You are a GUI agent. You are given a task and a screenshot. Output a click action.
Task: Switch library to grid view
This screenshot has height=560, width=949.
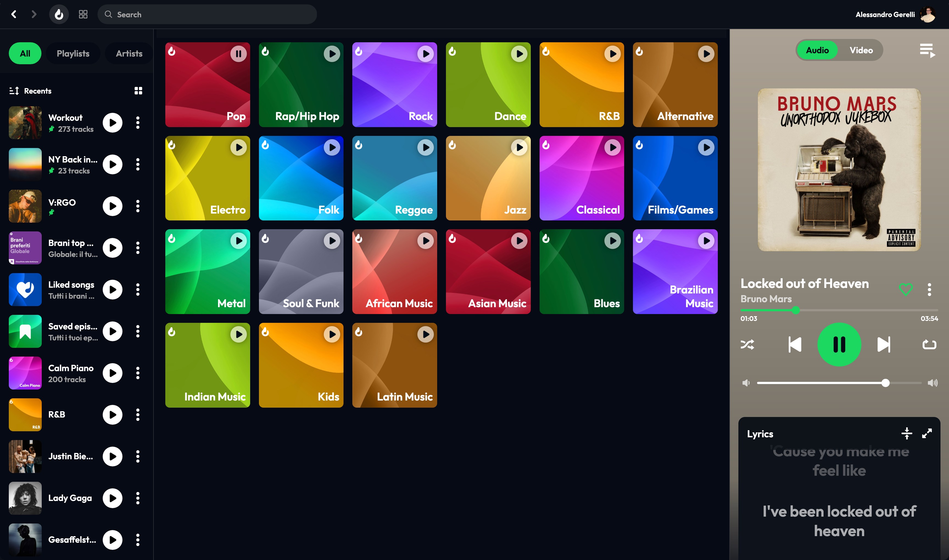point(138,91)
